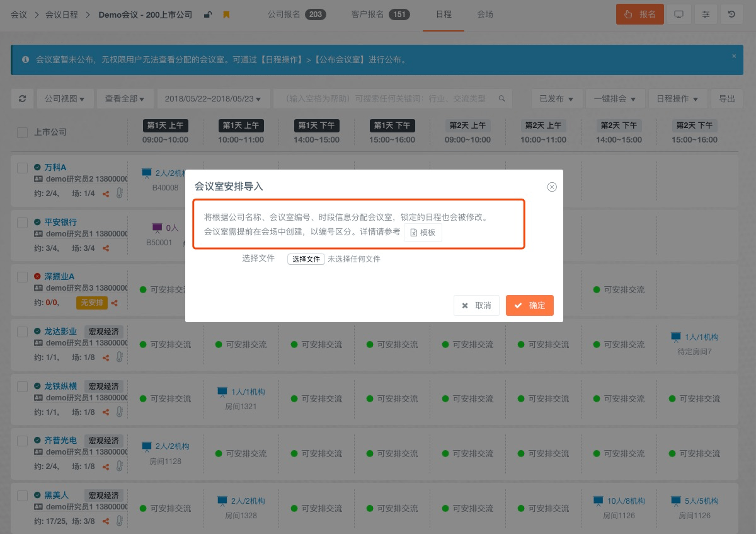Click 选择文件 to choose a file
Screen dimensions: 756x534
pyautogui.click(x=306, y=259)
